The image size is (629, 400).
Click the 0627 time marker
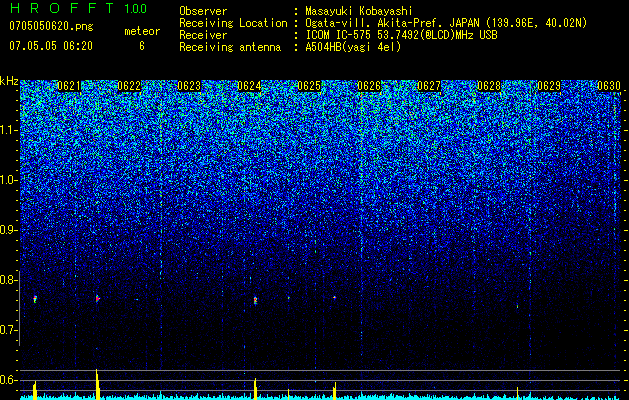(x=429, y=86)
